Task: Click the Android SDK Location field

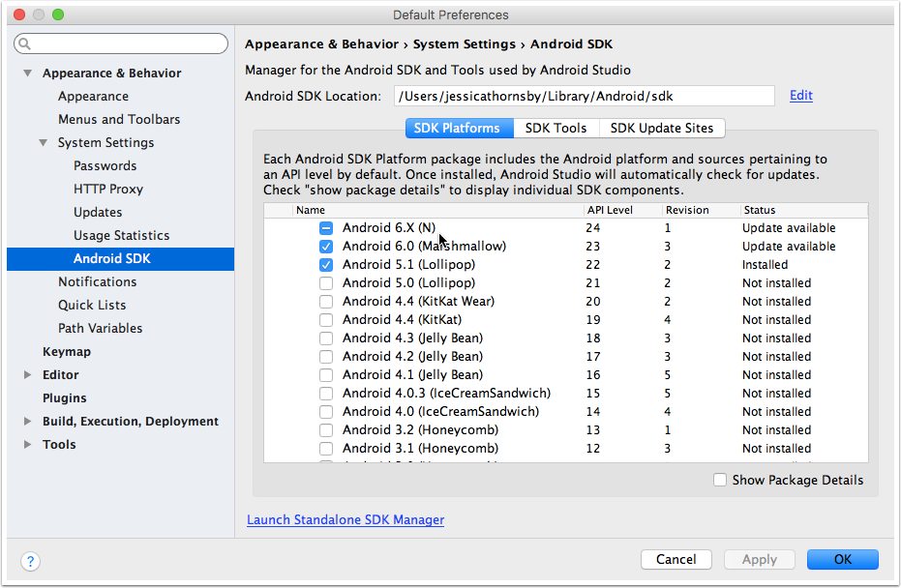Action: click(x=584, y=96)
